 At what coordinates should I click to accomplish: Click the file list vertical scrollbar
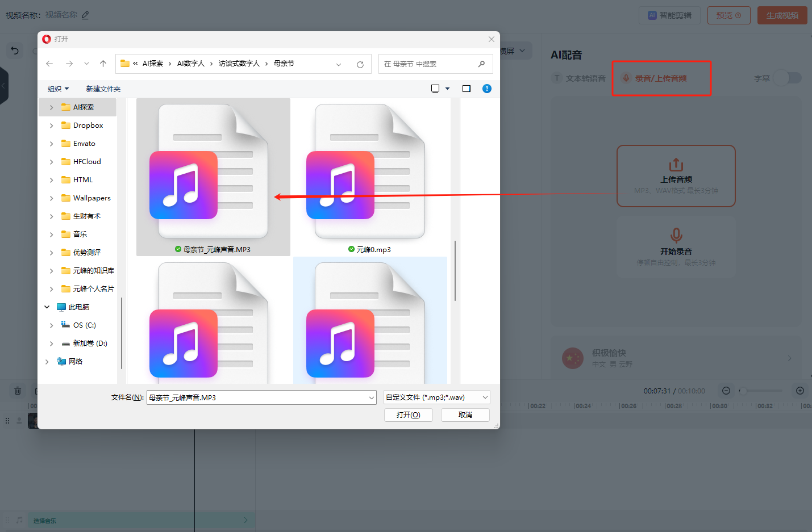click(x=455, y=271)
